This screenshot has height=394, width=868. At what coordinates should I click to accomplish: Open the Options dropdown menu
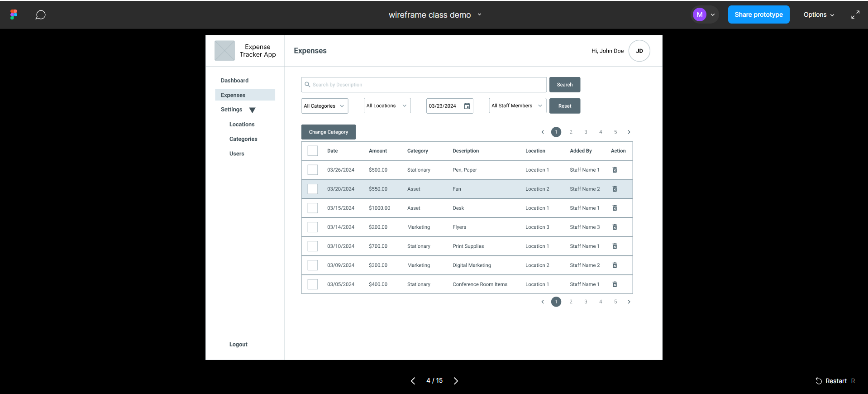819,14
